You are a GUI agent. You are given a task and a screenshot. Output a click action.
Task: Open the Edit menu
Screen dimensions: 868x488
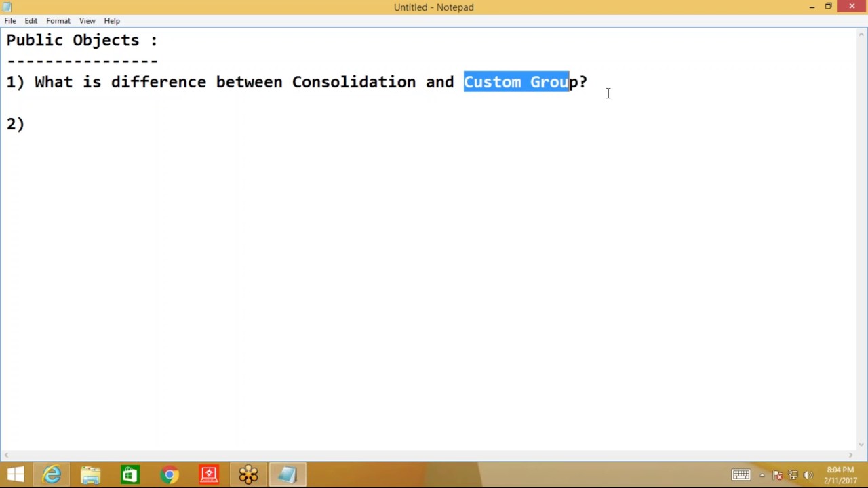pos(31,21)
